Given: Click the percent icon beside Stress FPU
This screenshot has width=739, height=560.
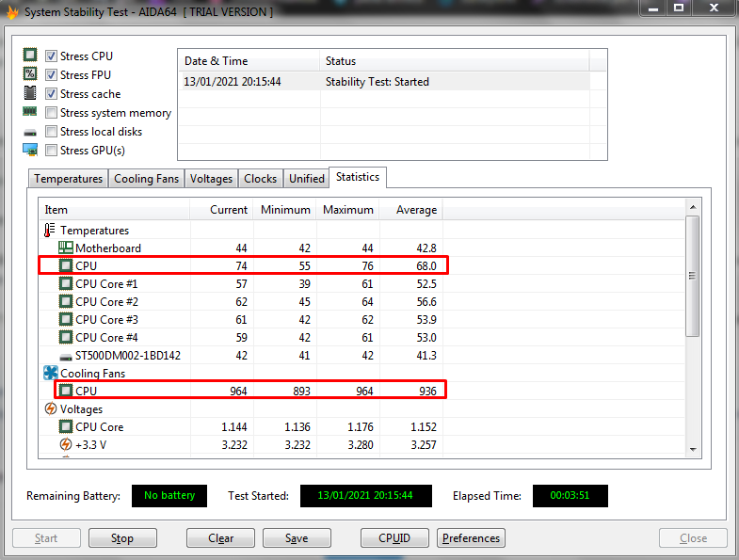Looking at the screenshot, I should click(x=30, y=73).
